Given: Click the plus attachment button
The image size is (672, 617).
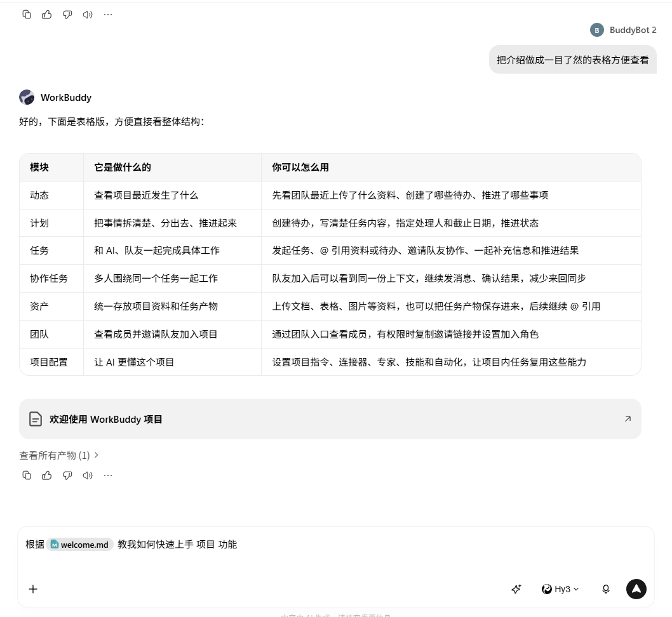Looking at the screenshot, I should [33, 589].
